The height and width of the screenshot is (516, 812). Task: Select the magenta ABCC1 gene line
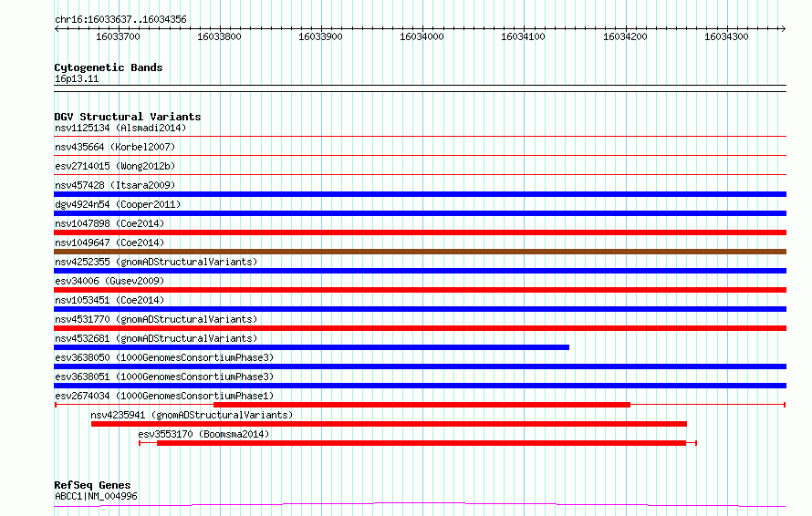click(x=420, y=505)
